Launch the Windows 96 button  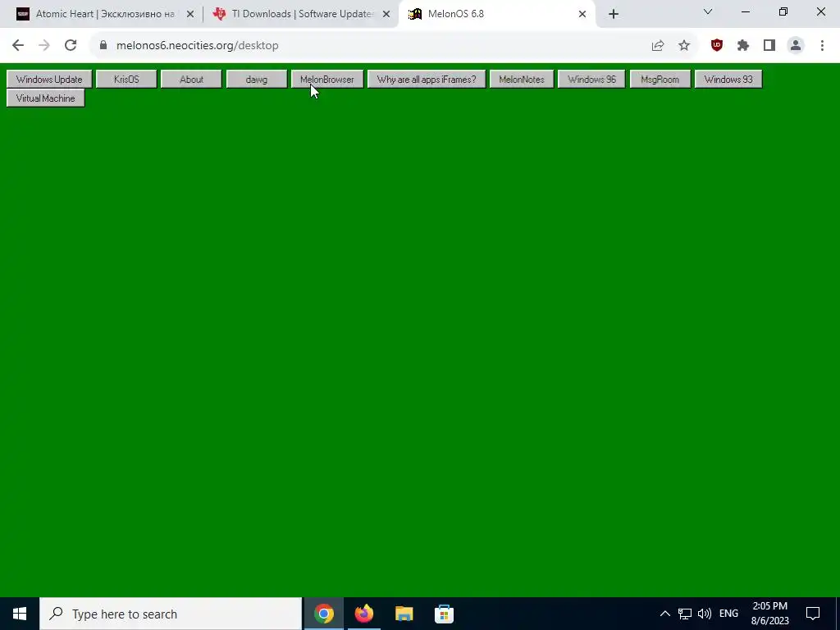click(591, 80)
